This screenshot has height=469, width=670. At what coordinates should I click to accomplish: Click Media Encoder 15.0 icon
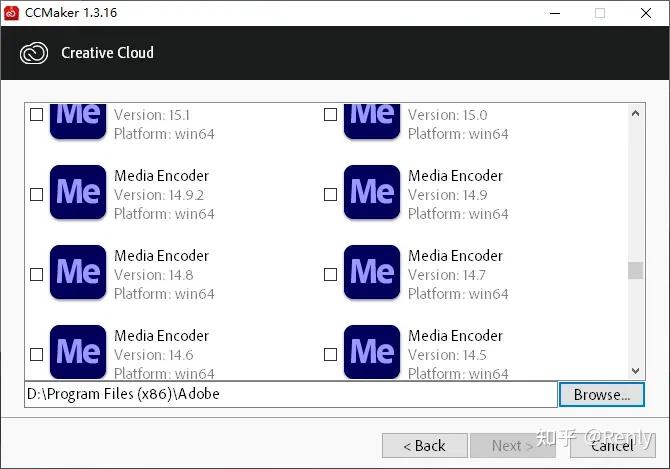[372, 121]
